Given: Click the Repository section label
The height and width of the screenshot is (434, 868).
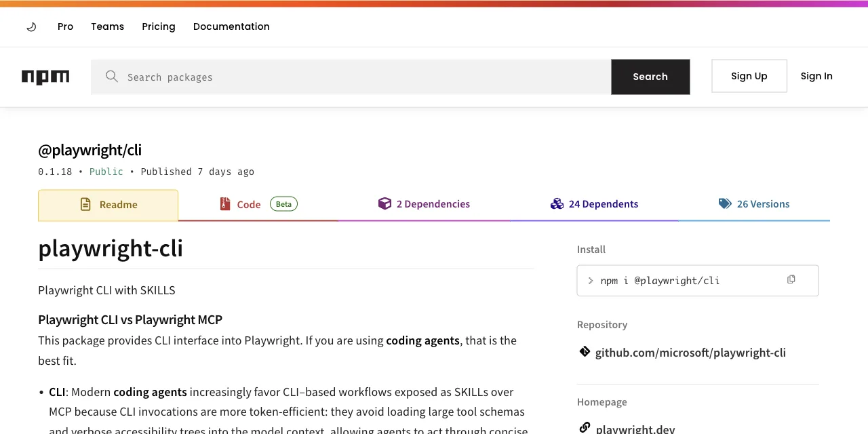Looking at the screenshot, I should [602, 325].
